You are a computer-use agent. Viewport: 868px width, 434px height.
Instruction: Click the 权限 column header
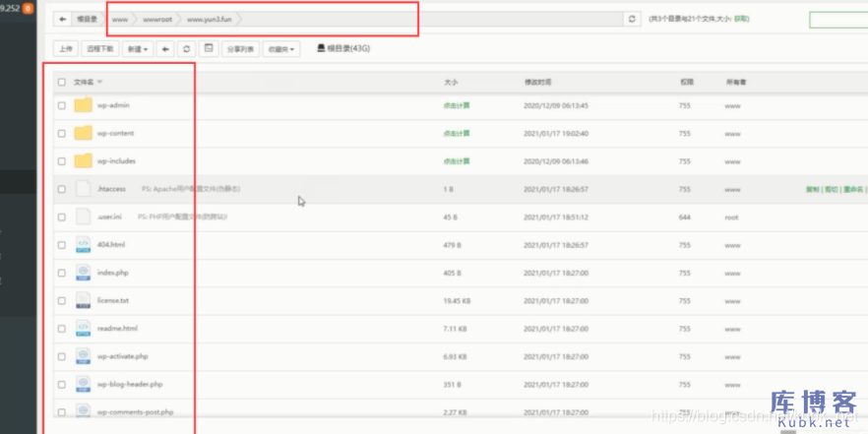[687, 82]
